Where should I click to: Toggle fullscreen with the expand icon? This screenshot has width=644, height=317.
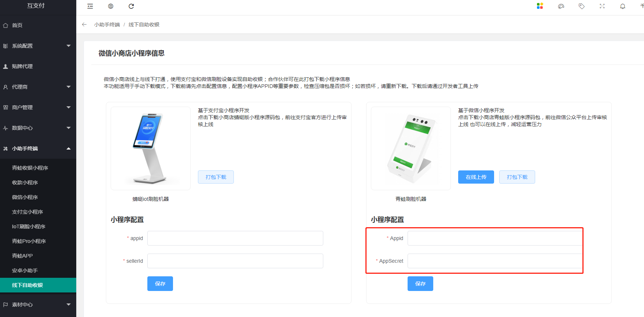coord(602,6)
